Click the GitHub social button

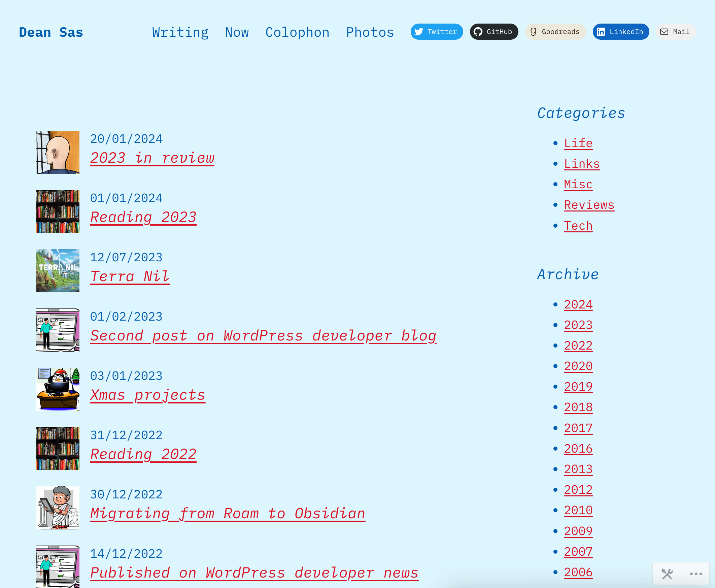point(493,32)
